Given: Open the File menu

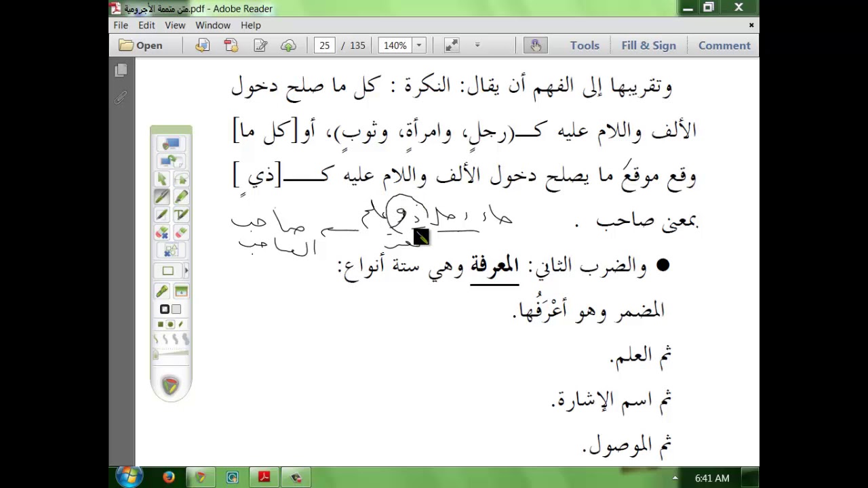Looking at the screenshot, I should point(121,25).
